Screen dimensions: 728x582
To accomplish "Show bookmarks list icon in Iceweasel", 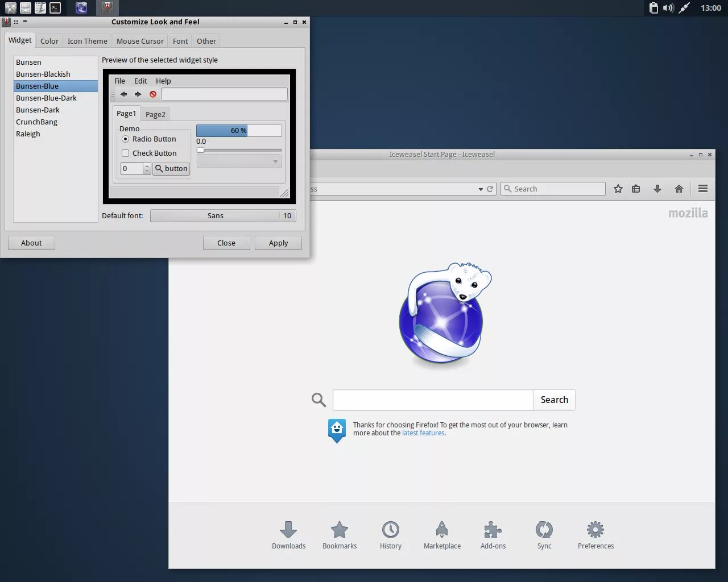I will coord(636,189).
